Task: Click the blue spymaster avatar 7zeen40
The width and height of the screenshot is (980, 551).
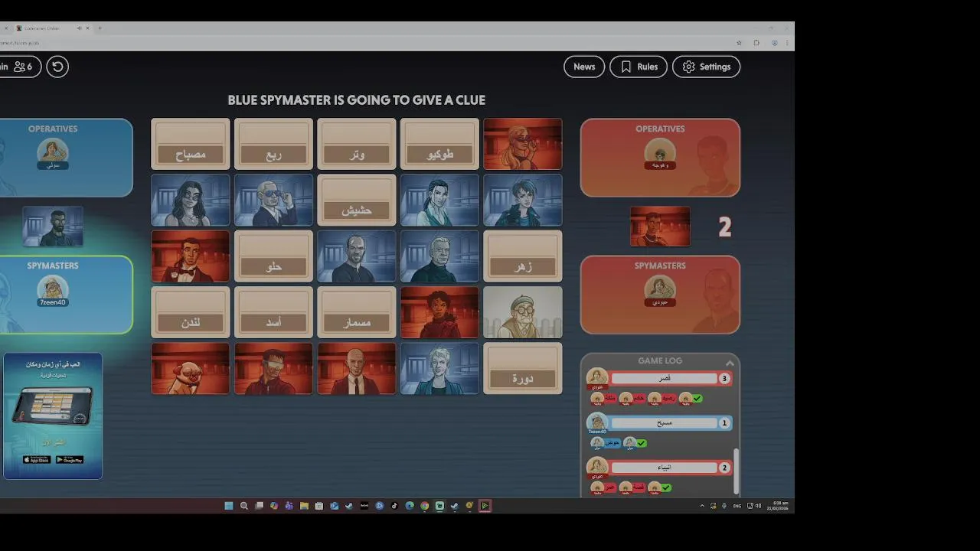Action: coord(53,289)
